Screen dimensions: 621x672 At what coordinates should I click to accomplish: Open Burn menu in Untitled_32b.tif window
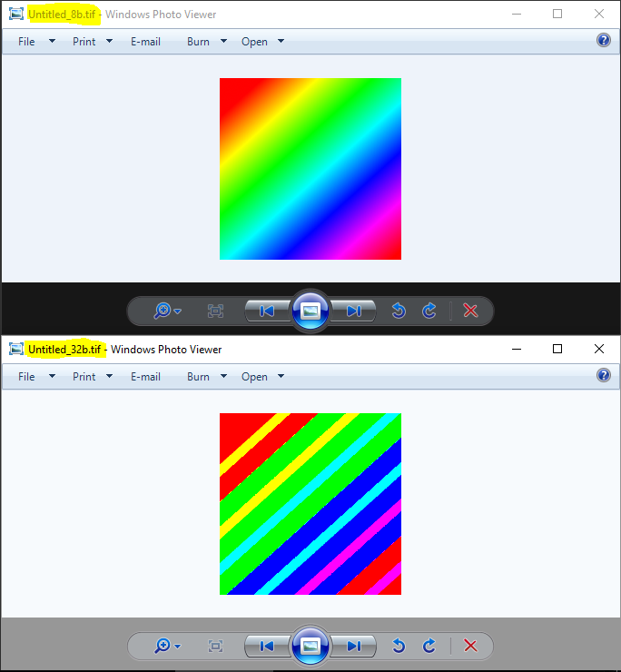(199, 377)
